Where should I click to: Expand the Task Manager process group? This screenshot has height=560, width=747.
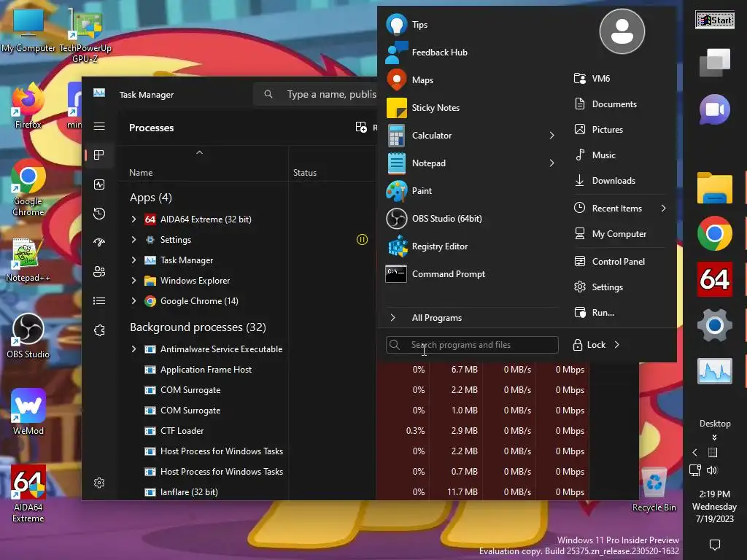(x=134, y=260)
